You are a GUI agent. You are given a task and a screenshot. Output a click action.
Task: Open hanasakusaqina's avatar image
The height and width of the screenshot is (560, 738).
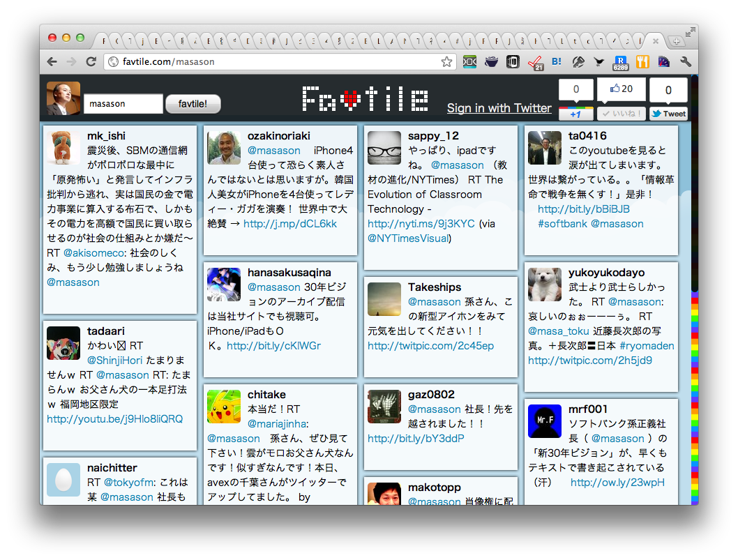click(x=224, y=285)
